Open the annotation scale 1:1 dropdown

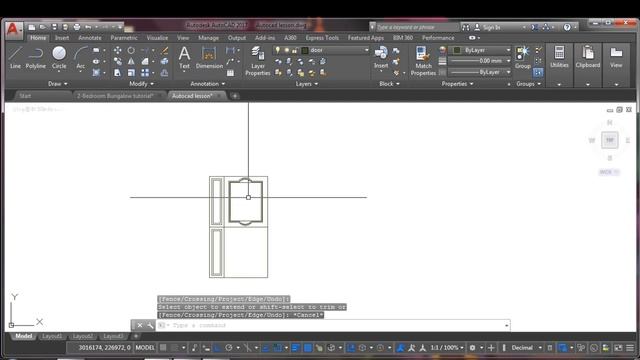click(447, 347)
